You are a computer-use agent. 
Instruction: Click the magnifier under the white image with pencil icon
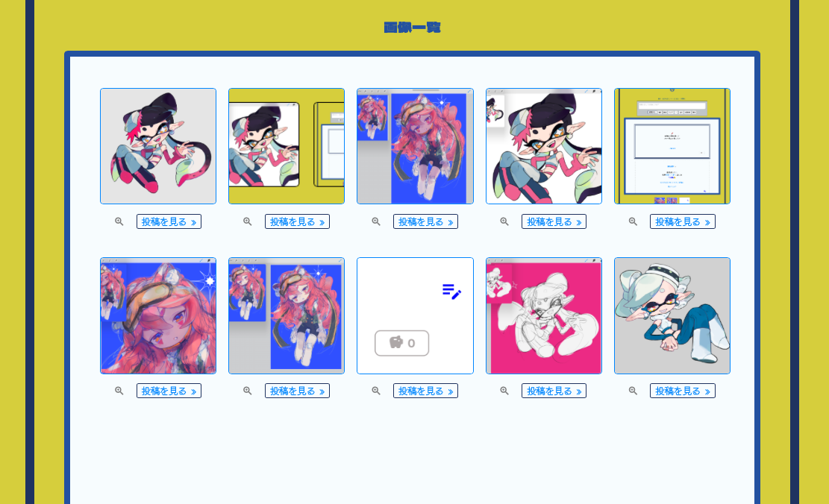[376, 391]
